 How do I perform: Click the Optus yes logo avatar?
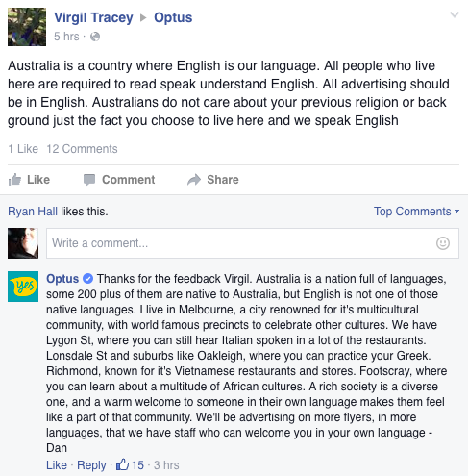tap(23, 287)
